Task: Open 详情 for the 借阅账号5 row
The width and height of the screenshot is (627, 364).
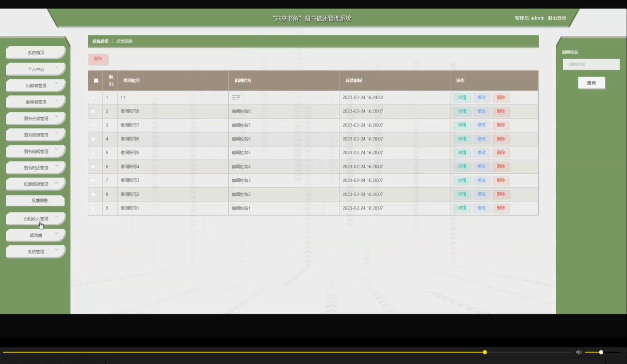Action: click(x=462, y=153)
